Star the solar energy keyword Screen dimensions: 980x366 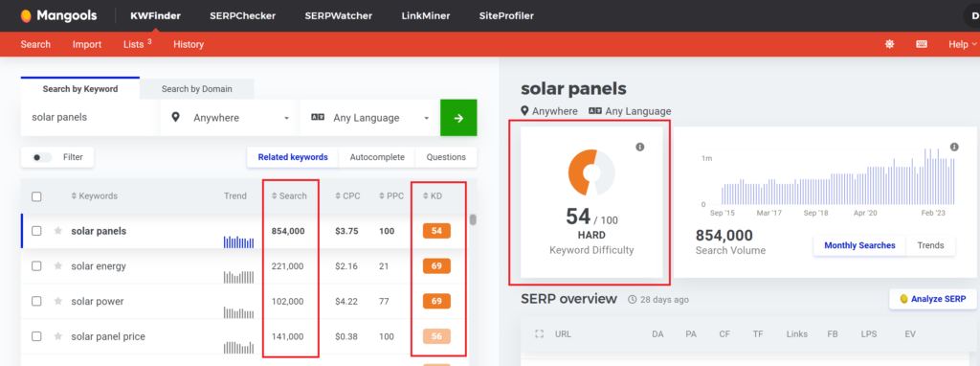[x=58, y=266]
